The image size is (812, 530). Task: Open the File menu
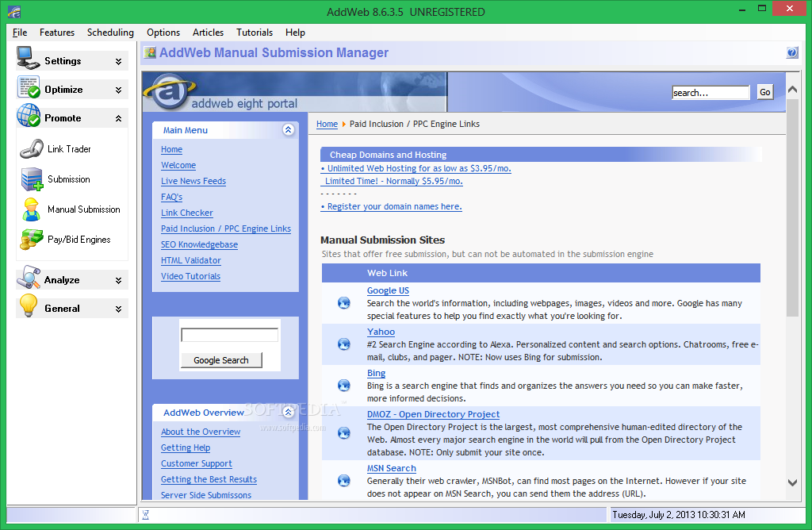tap(20, 32)
